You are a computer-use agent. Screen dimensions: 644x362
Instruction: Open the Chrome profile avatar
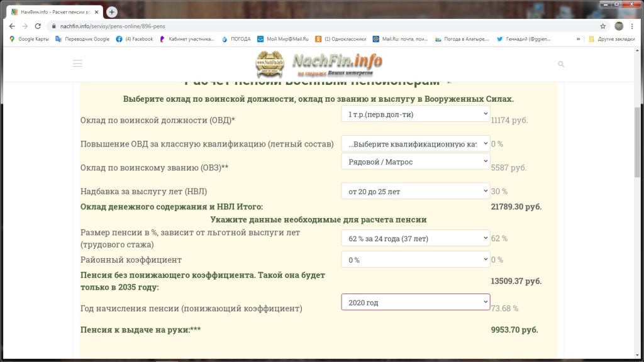pos(619,26)
